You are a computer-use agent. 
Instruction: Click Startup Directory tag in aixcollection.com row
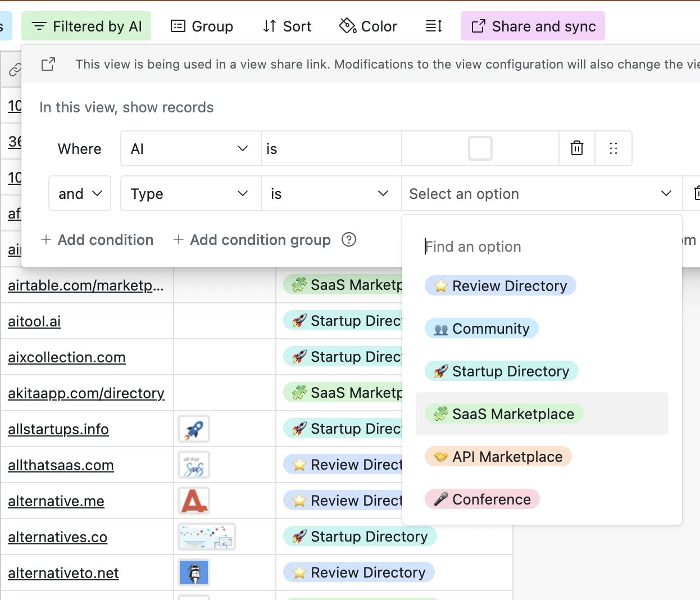(343, 357)
